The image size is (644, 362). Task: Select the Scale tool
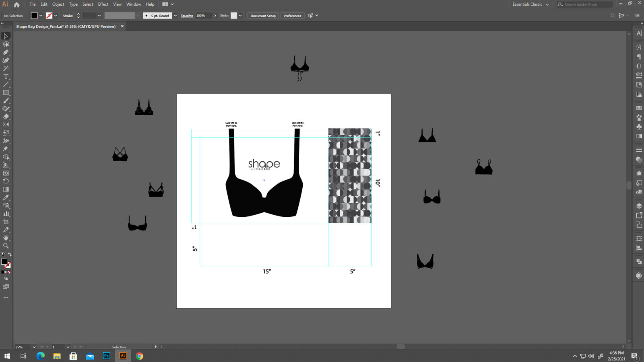(x=6, y=133)
